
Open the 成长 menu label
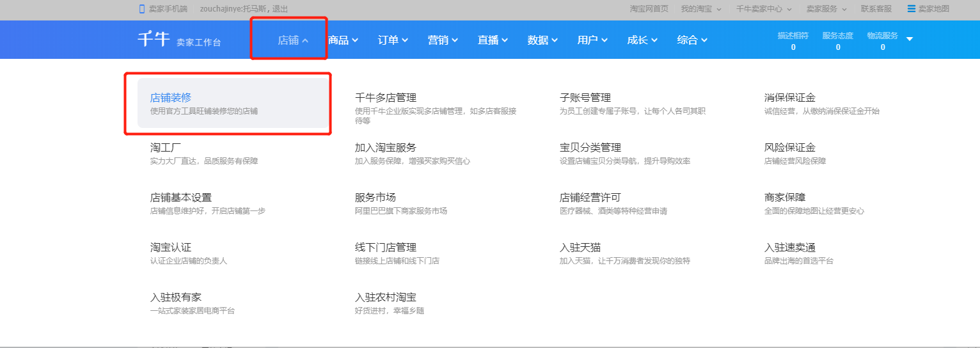click(637, 40)
